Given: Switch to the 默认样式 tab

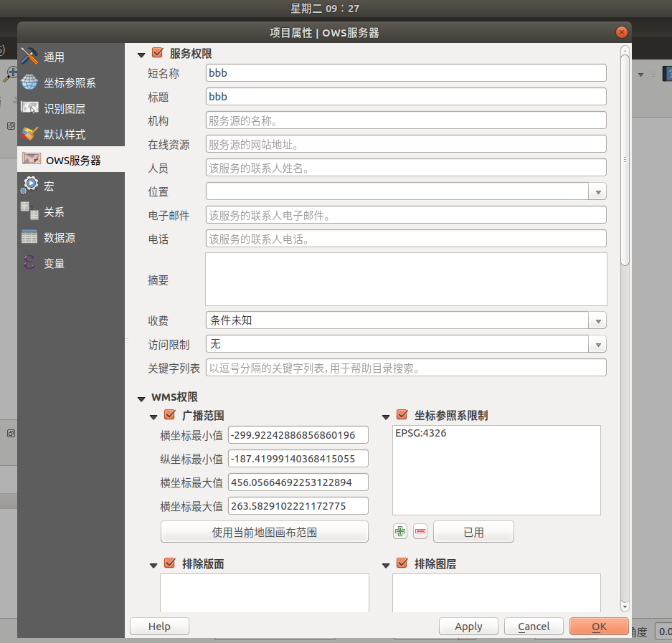Looking at the screenshot, I should [x=71, y=134].
